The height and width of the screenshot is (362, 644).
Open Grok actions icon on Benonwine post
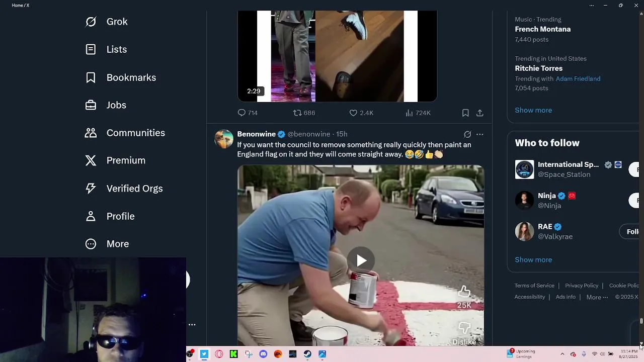point(467,134)
